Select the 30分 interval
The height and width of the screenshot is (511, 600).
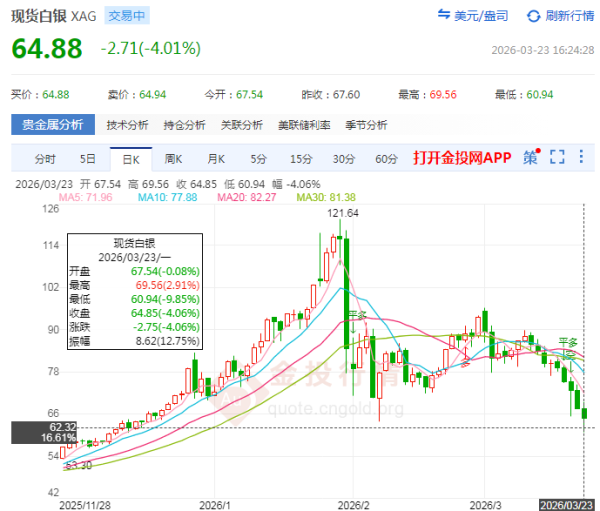(344, 159)
